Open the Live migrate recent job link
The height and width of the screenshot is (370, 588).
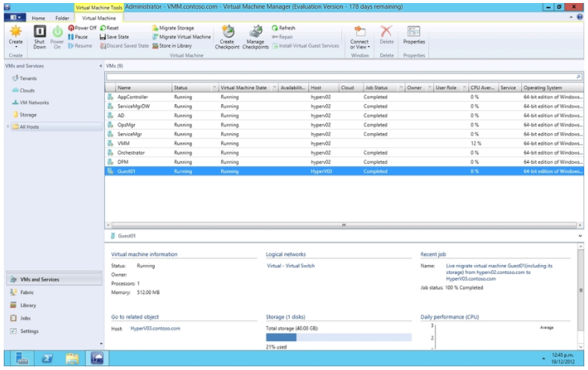pyautogui.click(x=499, y=272)
